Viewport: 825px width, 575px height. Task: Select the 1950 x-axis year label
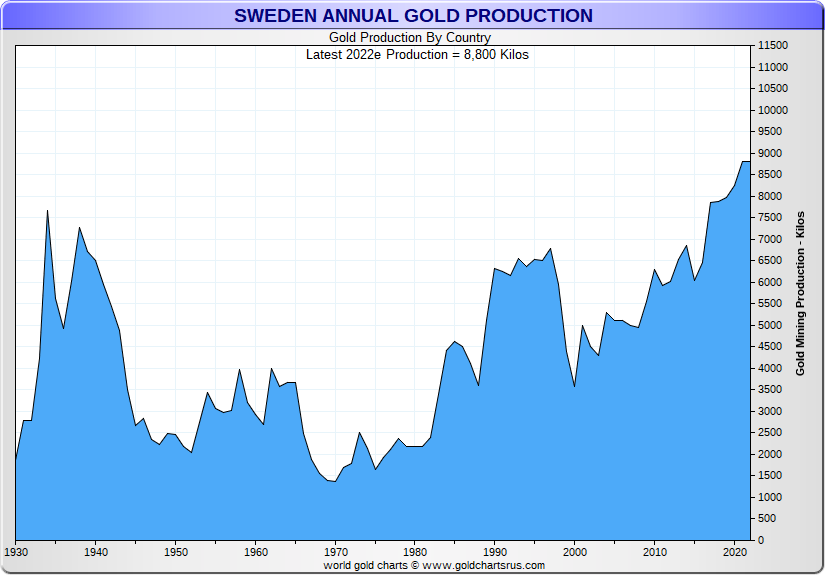(176, 552)
